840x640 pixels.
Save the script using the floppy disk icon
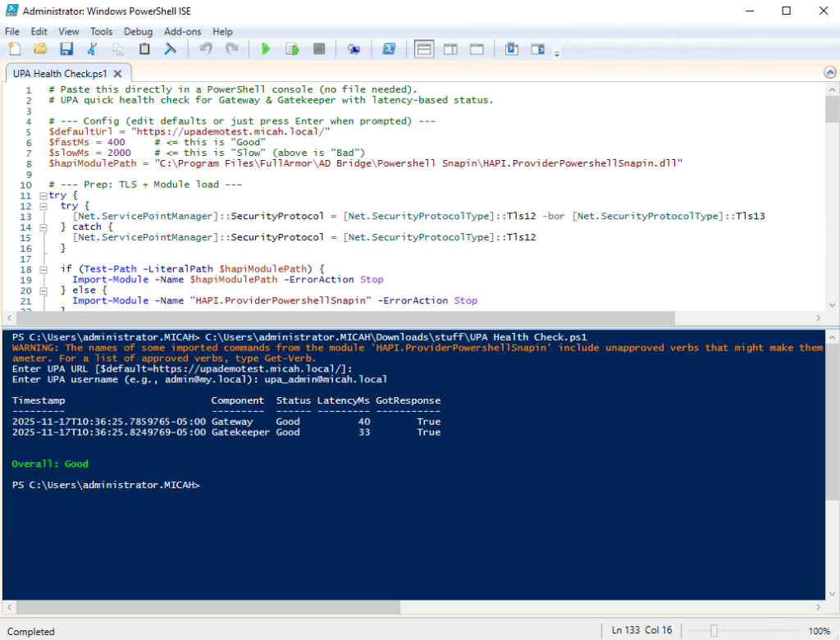(66, 49)
